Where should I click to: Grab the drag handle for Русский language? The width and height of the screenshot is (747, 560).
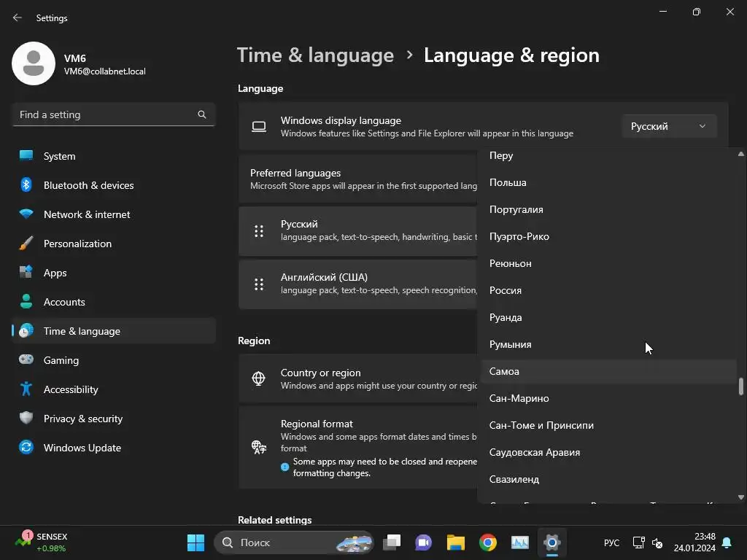(259, 231)
